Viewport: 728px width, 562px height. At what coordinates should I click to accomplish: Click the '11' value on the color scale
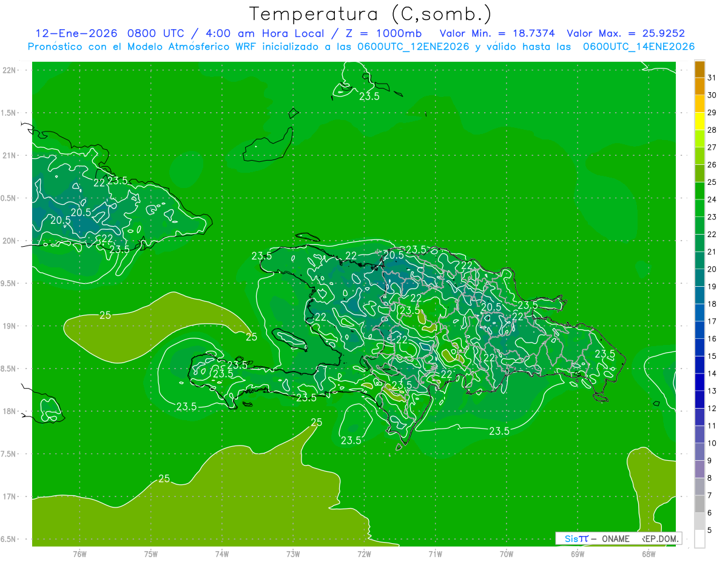tap(712, 426)
